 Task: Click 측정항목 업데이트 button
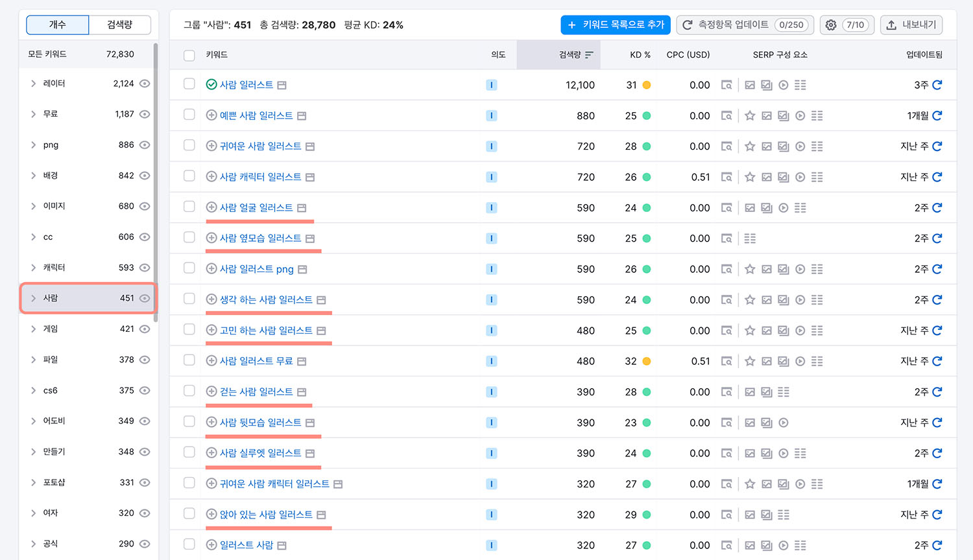click(x=745, y=25)
